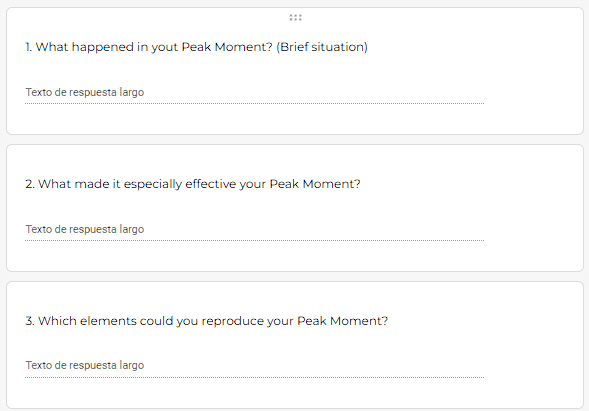
Task: Click the gray gap between question 1 and 2 cards
Action: [294, 139]
